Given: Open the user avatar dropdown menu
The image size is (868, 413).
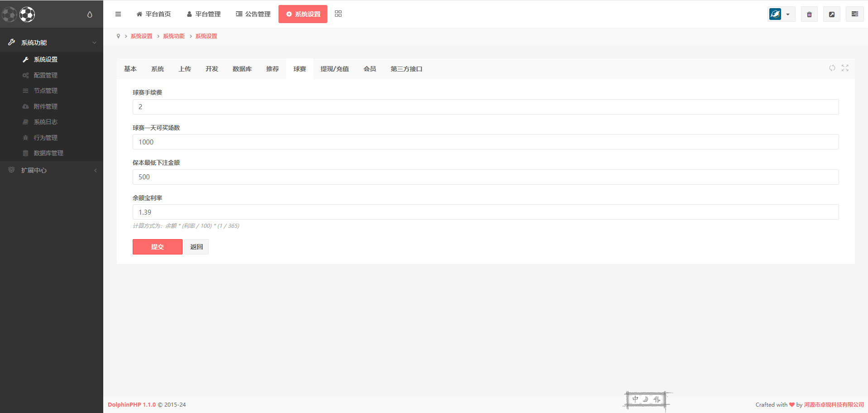Looking at the screenshot, I should coord(781,14).
